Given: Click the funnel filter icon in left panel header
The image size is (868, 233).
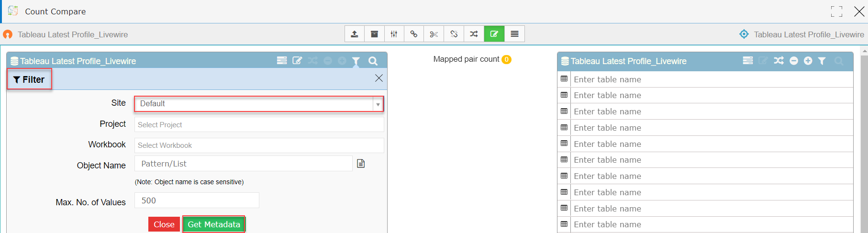Looking at the screenshot, I should tap(356, 61).
